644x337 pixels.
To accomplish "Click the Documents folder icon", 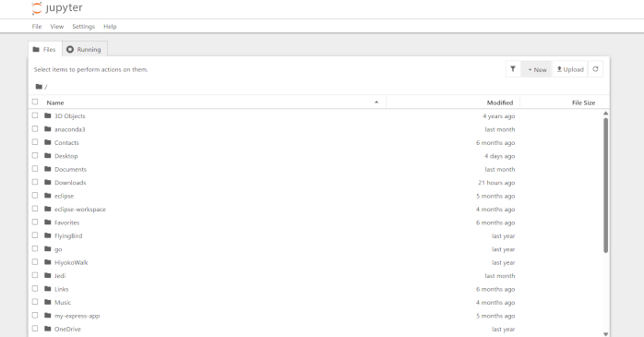I will (x=48, y=169).
